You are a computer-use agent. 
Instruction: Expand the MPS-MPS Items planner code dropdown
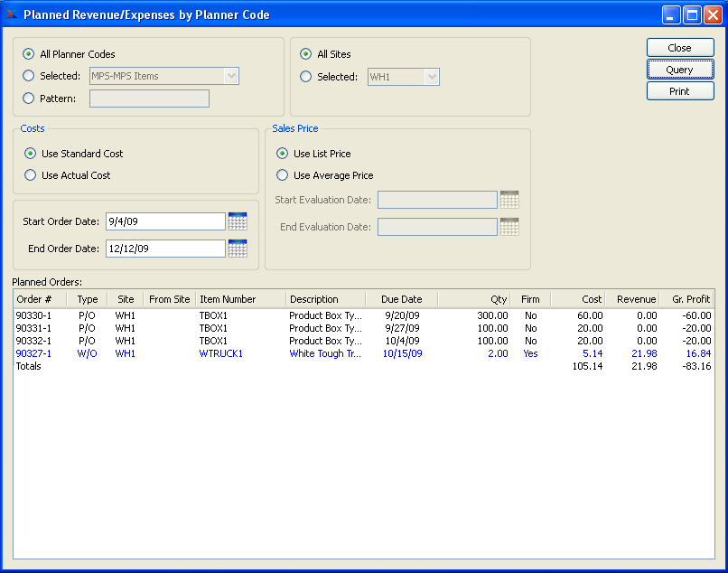[231, 77]
